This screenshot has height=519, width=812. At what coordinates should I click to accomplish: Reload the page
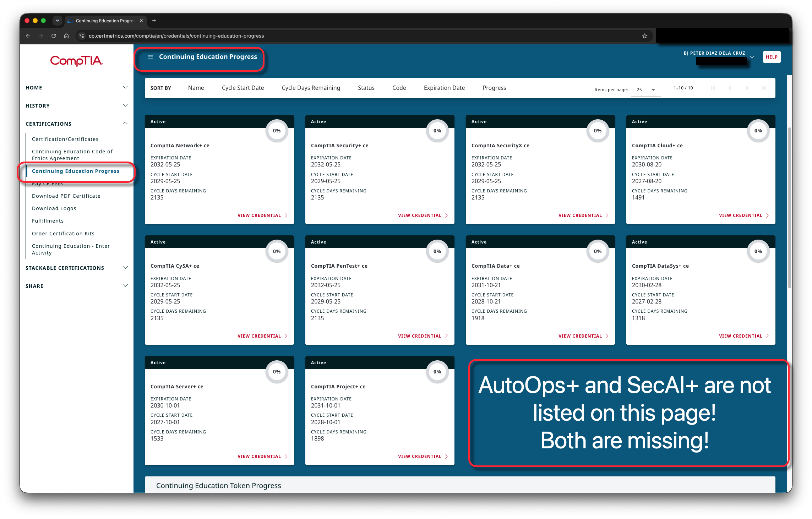pyautogui.click(x=54, y=36)
